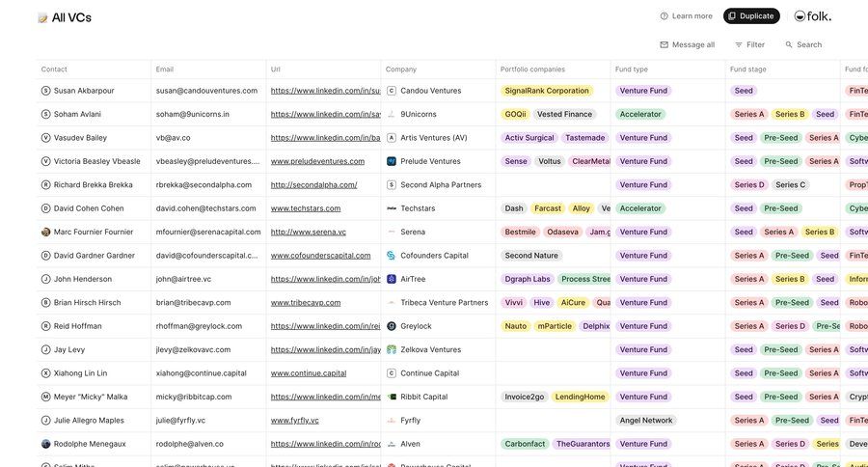Image resolution: width=868 pixels, height=467 pixels.
Task: Click the SignalRank Corporation yellow tag
Action: coord(547,91)
